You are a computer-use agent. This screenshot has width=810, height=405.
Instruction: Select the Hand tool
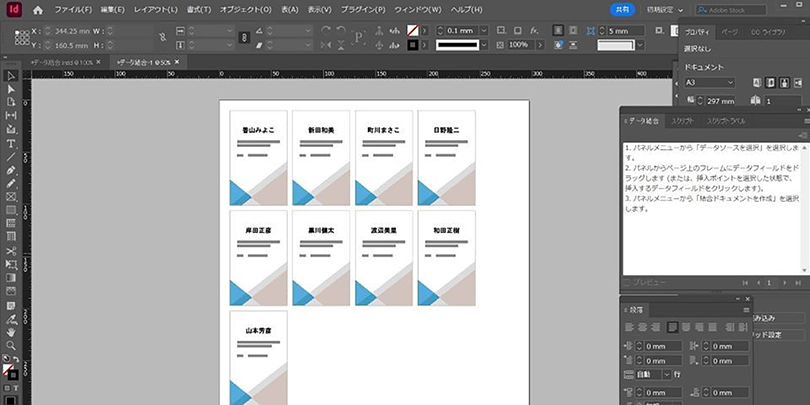10,331
